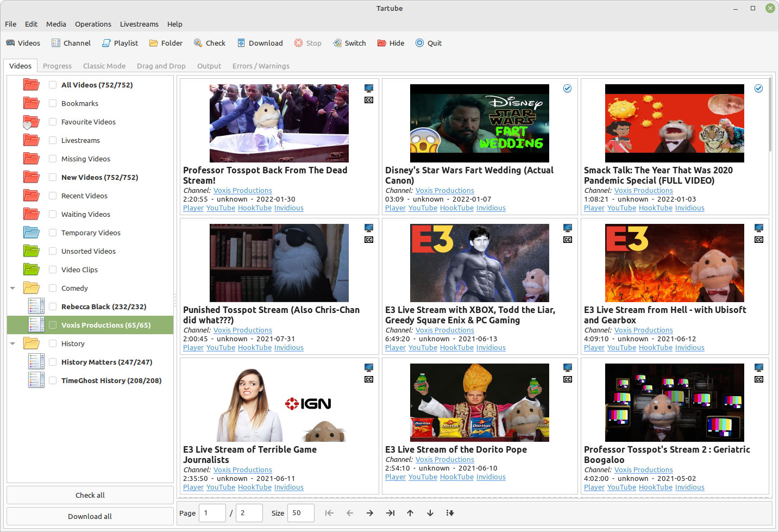Click the Check toolbar button

(x=210, y=43)
